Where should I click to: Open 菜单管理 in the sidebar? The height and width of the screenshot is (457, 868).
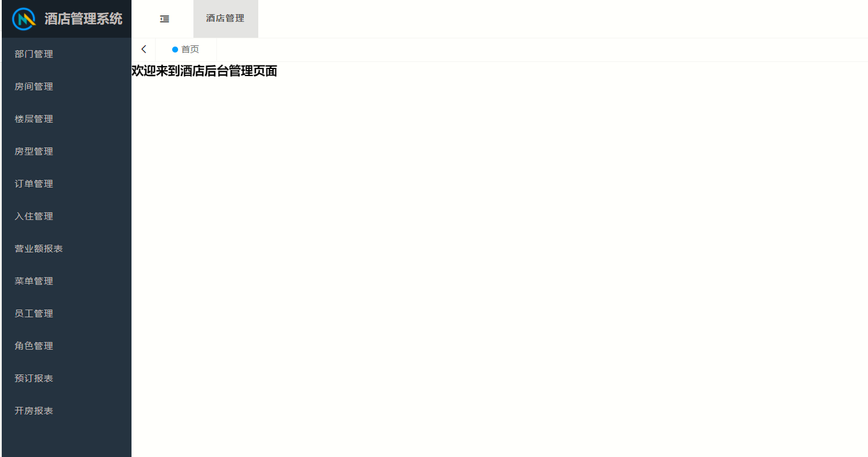click(x=67, y=281)
